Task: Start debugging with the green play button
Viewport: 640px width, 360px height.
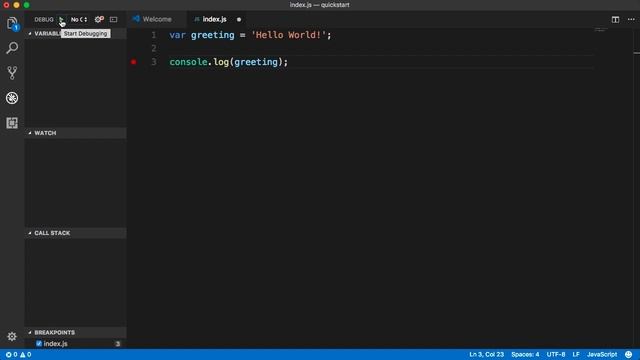Action: pos(61,20)
